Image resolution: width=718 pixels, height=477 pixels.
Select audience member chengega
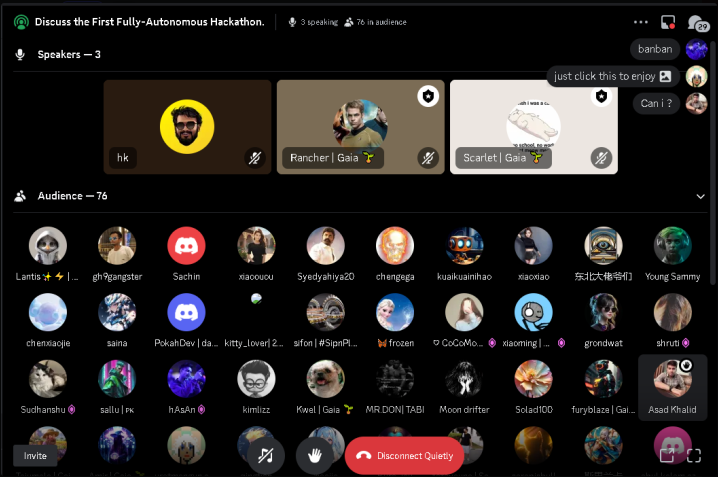click(395, 255)
